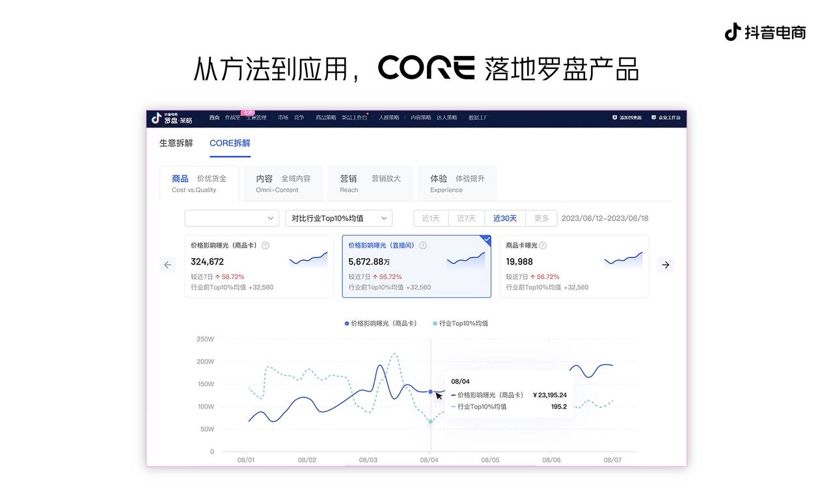This screenshot has width=833, height=504.
Task: Open the empty dropdown selector
Action: click(232, 219)
